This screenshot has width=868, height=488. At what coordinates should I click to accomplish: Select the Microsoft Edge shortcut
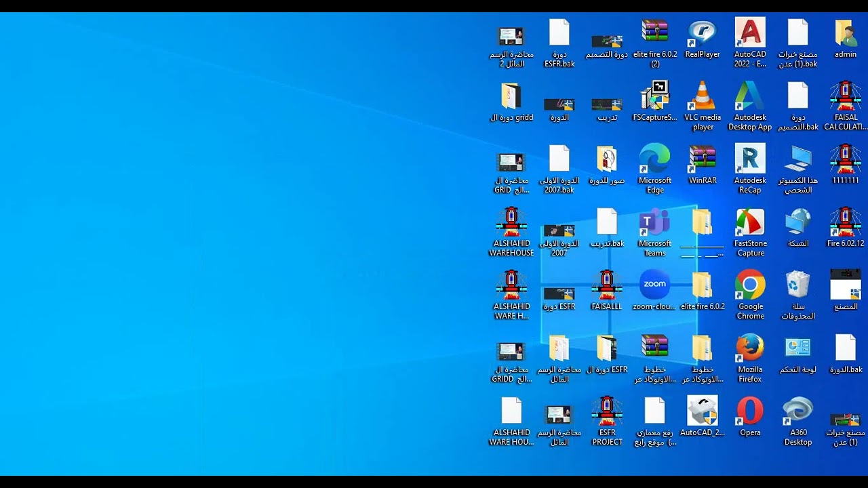pos(655,169)
